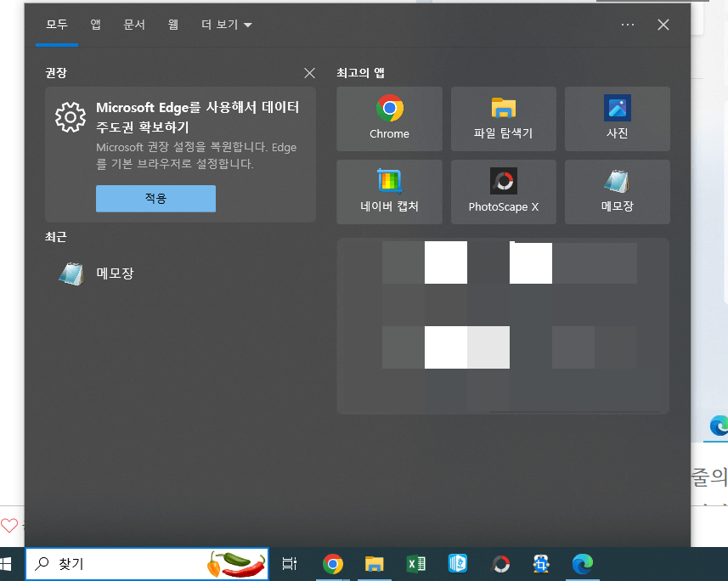Image resolution: width=728 pixels, height=581 pixels.
Task: Click the 적용 button
Action: click(x=155, y=198)
